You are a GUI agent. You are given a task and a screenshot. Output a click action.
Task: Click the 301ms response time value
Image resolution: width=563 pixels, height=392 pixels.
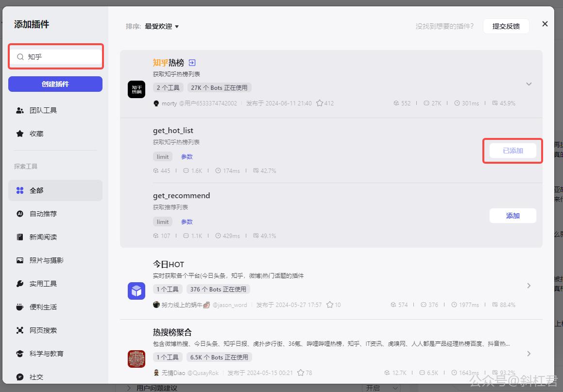[x=470, y=103]
